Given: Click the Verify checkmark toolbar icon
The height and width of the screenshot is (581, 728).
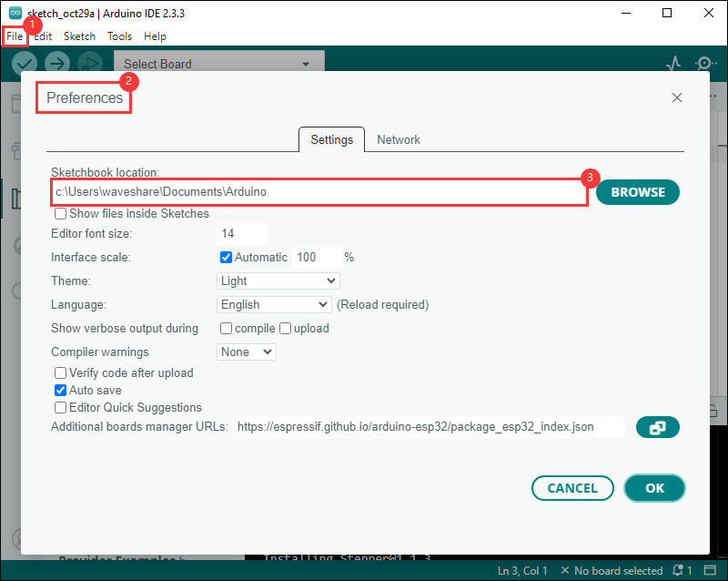Looking at the screenshot, I should coord(25,63).
